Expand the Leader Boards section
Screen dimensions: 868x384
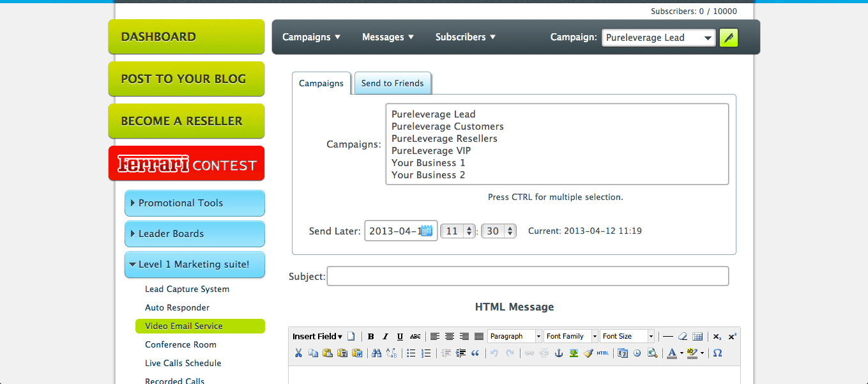[x=195, y=234]
